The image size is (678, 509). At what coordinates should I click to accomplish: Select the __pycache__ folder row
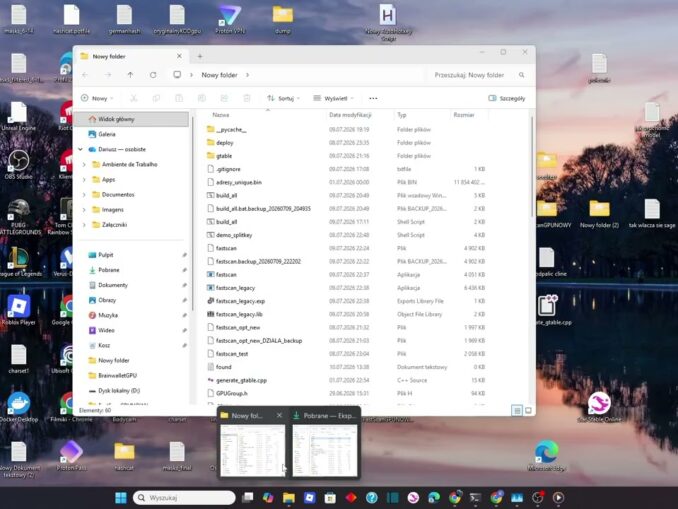(346, 129)
